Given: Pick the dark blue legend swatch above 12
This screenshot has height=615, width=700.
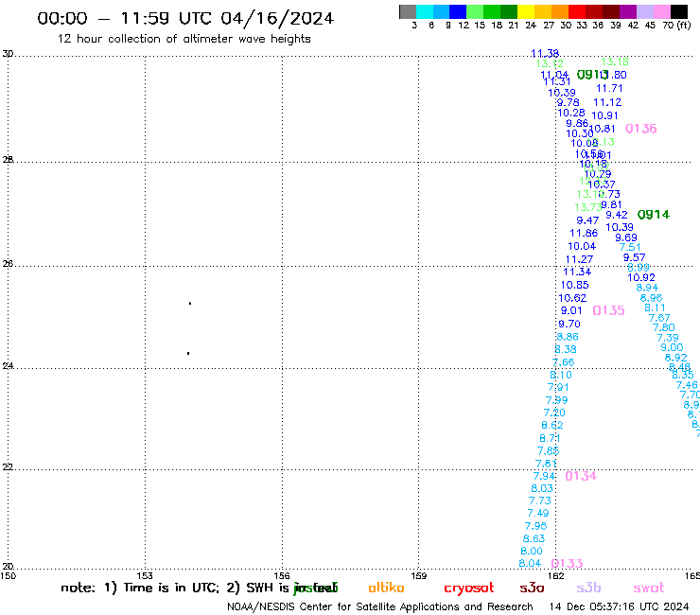Looking at the screenshot, I should tap(458, 11).
